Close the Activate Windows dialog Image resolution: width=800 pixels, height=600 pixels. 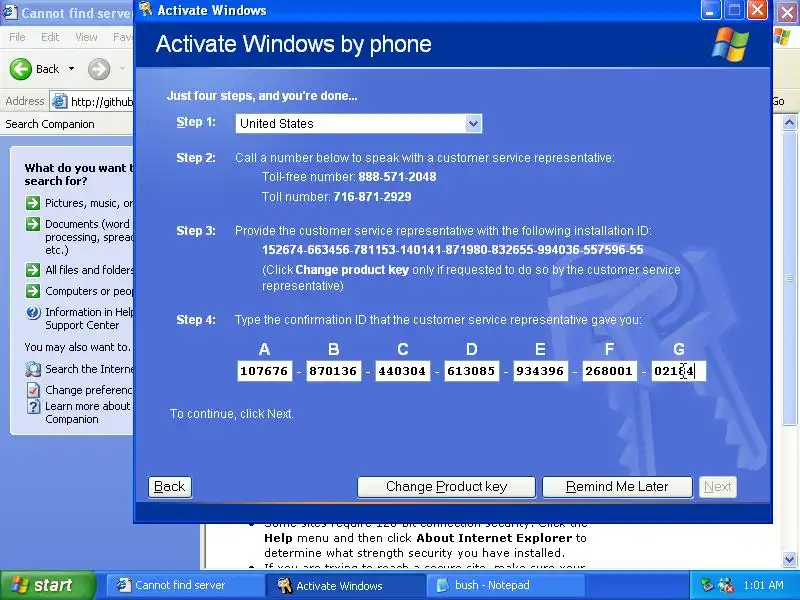(758, 10)
